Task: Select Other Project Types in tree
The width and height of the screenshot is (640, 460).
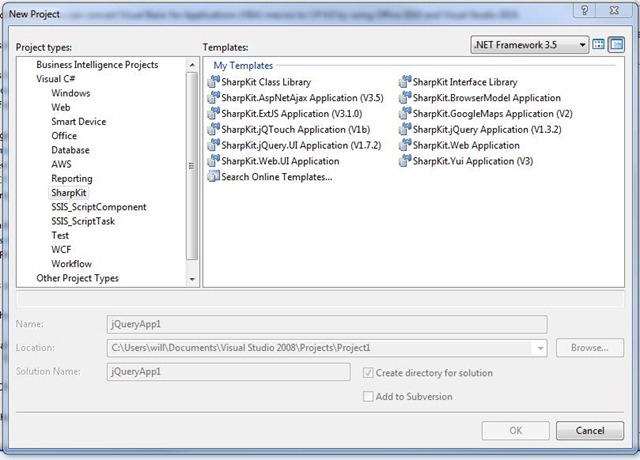Action: tap(77, 278)
